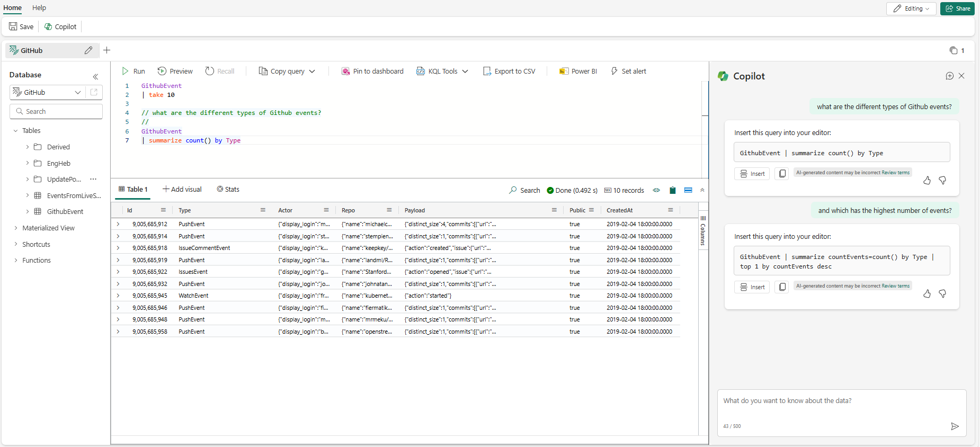The image size is (980, 447).
Task: Click the copy icon beside '1' at top right
Action: pyautogui.click(x=954, y=50)
